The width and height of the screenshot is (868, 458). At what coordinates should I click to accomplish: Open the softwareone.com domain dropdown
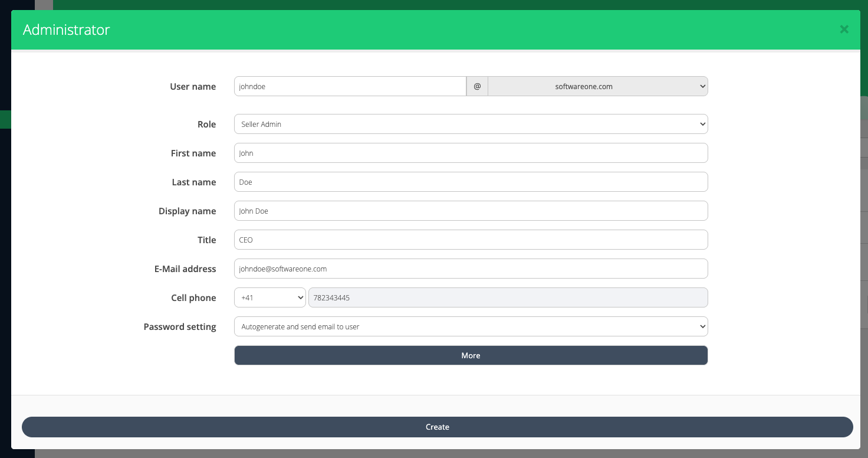point(597,86)
